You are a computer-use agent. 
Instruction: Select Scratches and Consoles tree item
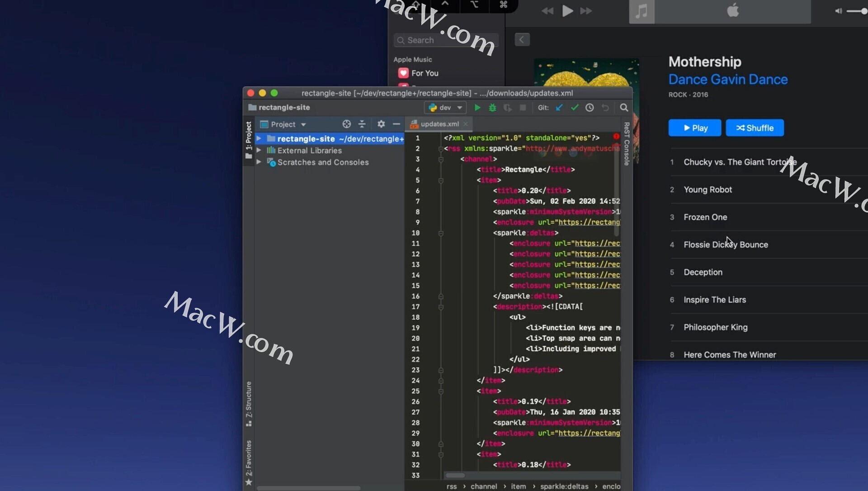(x=323, y=162)
